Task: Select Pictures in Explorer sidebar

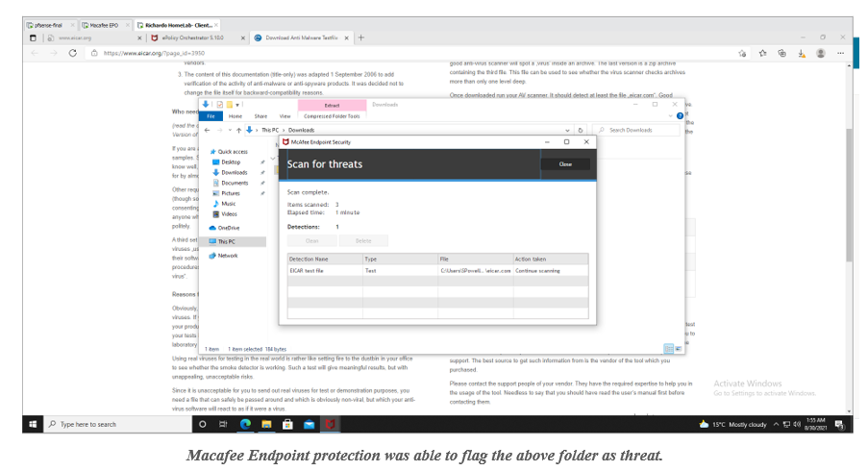Action: click(x=231, y=194)
